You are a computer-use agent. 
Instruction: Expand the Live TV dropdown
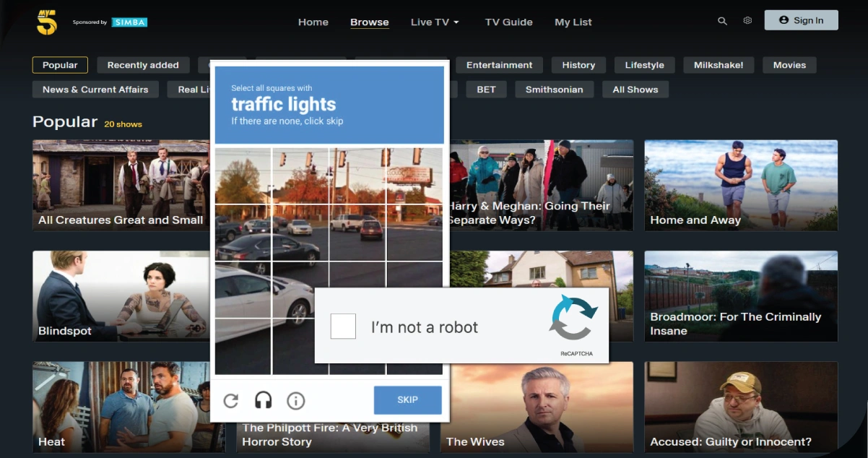click(435, 22)
